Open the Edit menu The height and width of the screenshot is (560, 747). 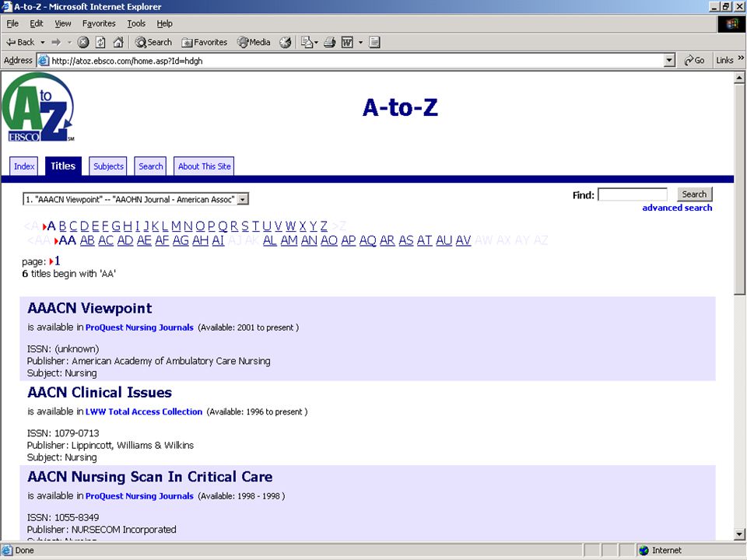[x=37, y=23]
